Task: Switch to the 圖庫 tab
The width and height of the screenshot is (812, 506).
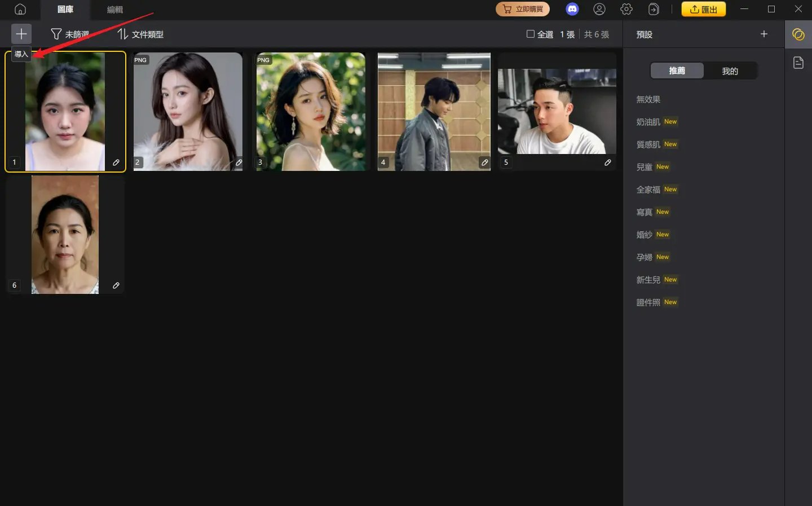Action: [x=65, y=9]
